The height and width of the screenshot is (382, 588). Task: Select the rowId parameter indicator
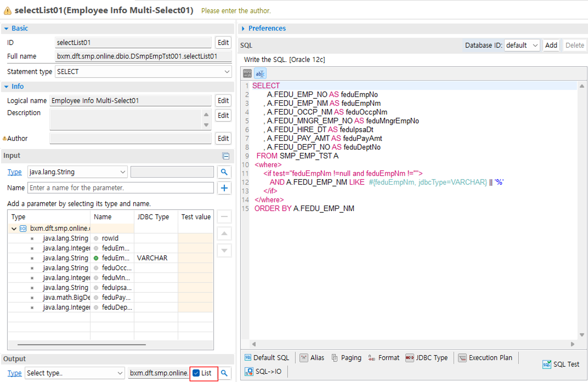(96, 239)
